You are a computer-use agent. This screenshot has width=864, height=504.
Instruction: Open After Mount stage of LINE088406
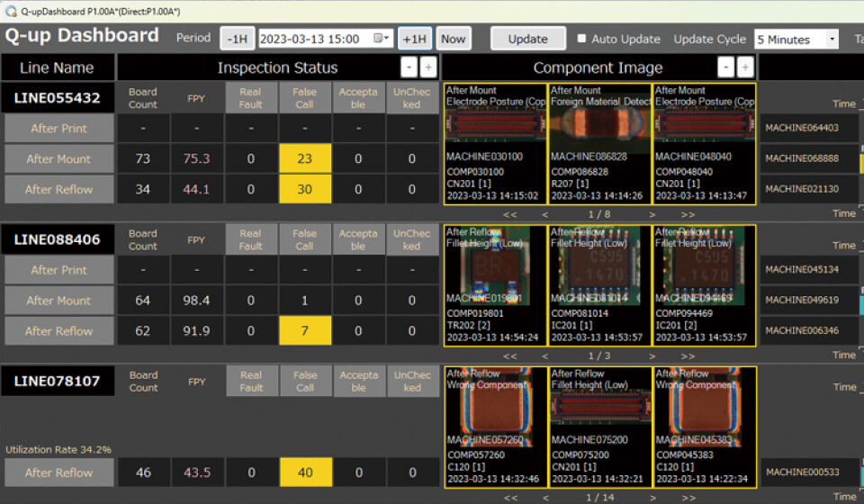(x=59, y=301)
